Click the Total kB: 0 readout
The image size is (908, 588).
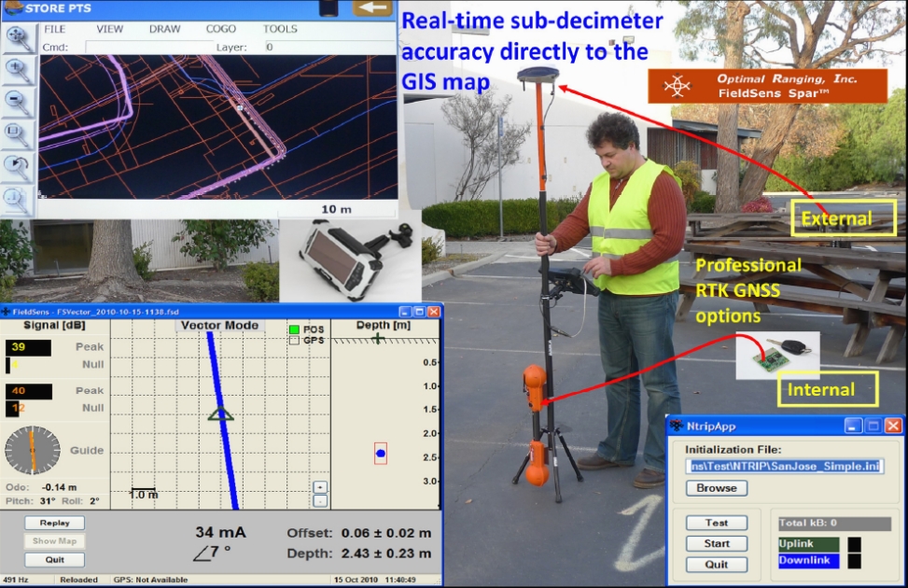(834, 524)
